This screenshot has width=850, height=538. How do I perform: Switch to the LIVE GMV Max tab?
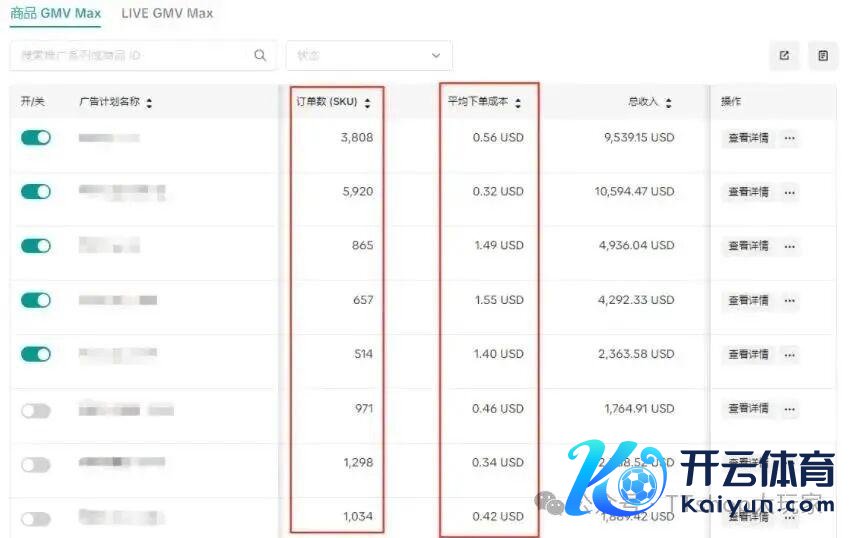click(x=167, y=14)
